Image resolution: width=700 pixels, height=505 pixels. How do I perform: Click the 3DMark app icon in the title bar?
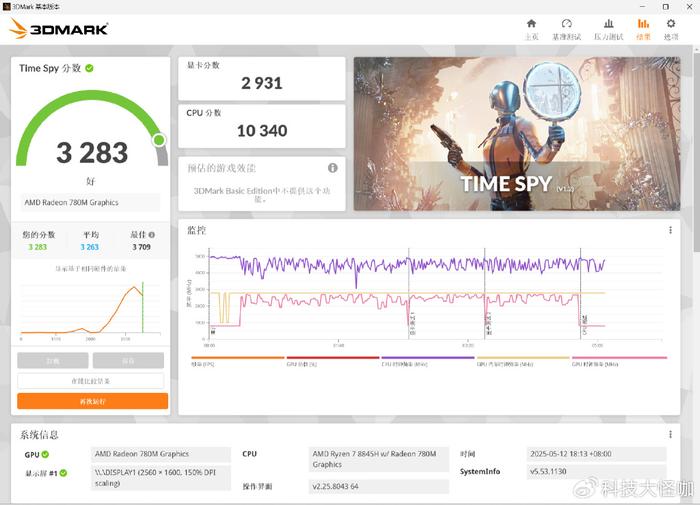pyautogui.click(x=6, y=6)
